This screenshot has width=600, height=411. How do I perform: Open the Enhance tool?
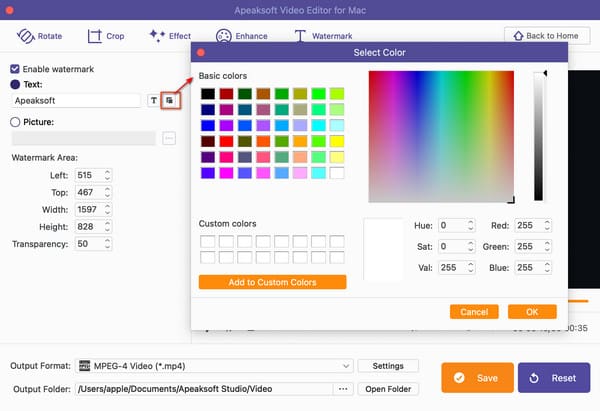(241, 36)
